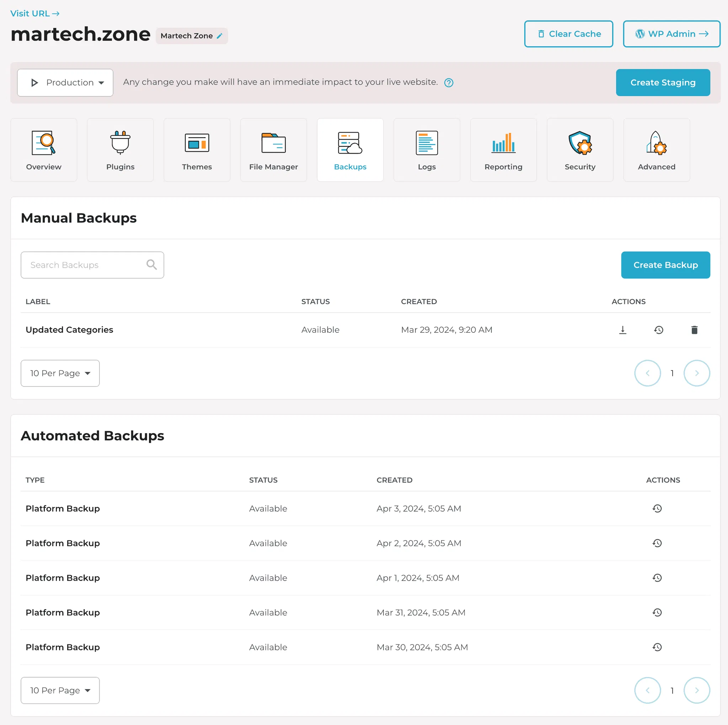Click the Create Backup button
This screenshot has height=725, width=728.
[665, 265]
